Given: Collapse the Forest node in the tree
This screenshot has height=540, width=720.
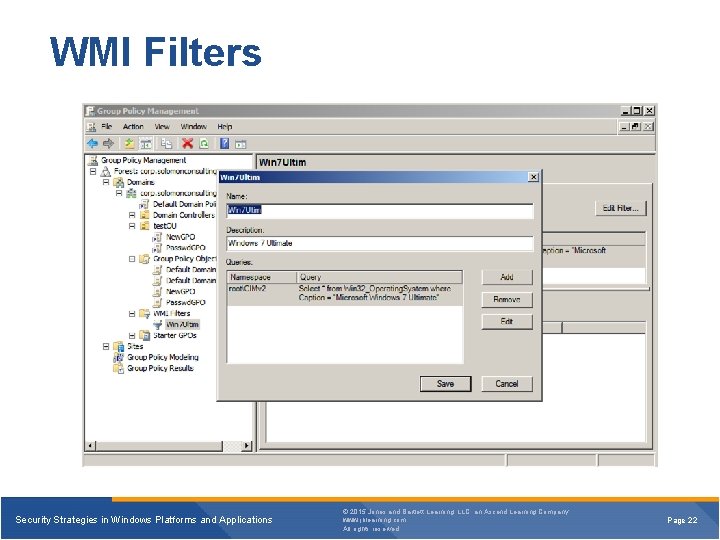Looking at the screenshot, I should [93, 171].
